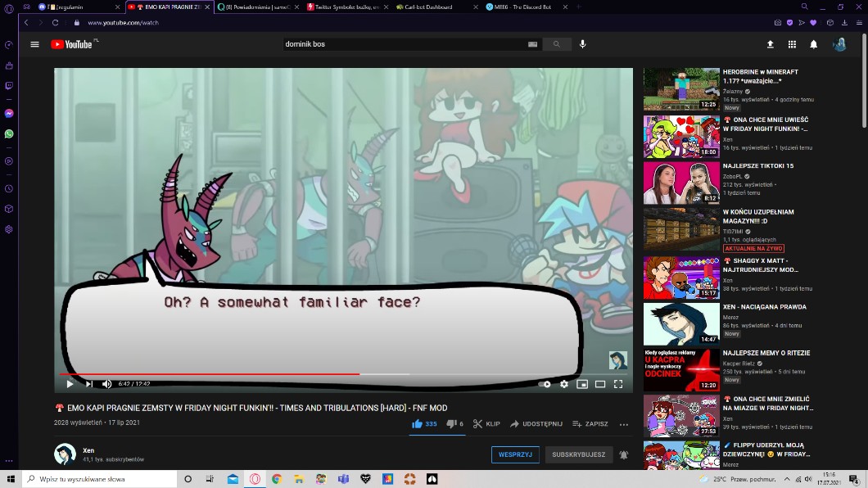Open the hamburger guide menu
The image size is (868, 488).
34,44
